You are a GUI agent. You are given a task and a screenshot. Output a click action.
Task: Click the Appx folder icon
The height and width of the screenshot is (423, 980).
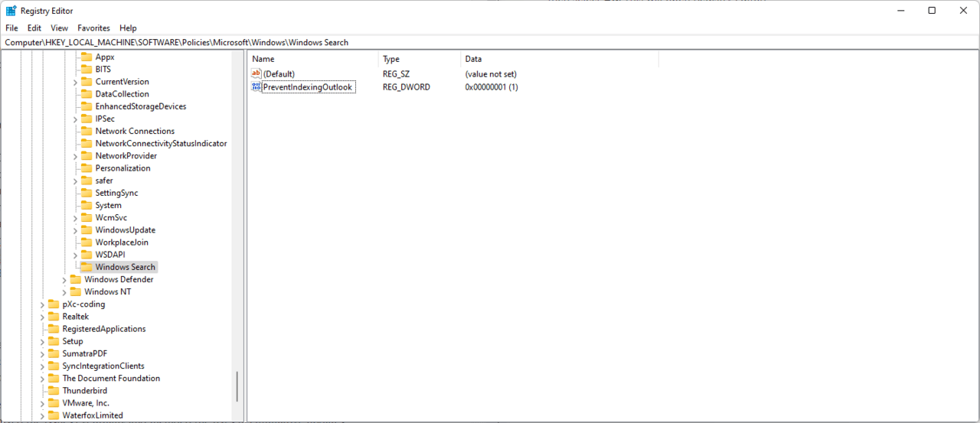[x=86, y=57]
